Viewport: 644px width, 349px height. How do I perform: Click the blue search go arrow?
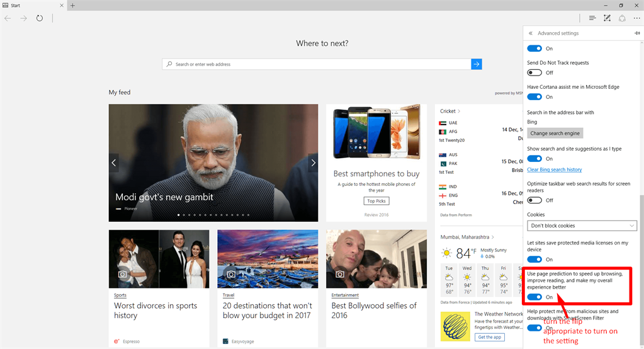click(477, 64)
